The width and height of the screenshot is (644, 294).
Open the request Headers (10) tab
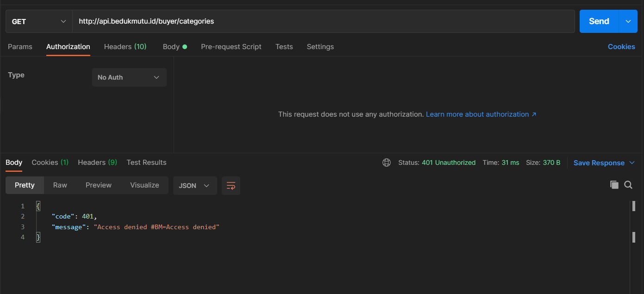pyautogui.click(x=125, y=47)
